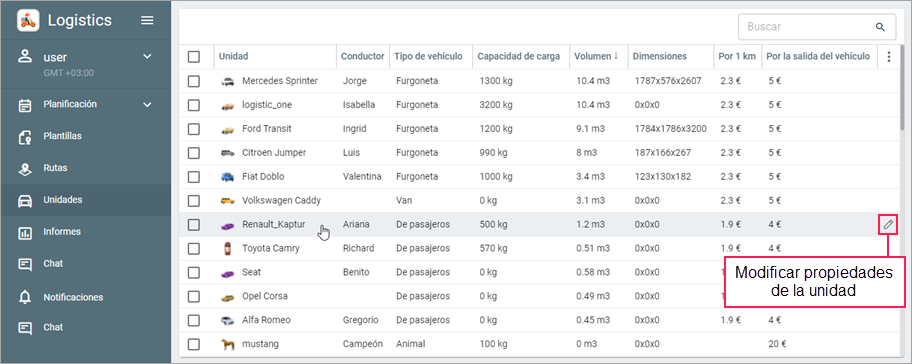Open the three-dot column options menu
The width and height of the screenshot is (912, 364).
[888, 56]
